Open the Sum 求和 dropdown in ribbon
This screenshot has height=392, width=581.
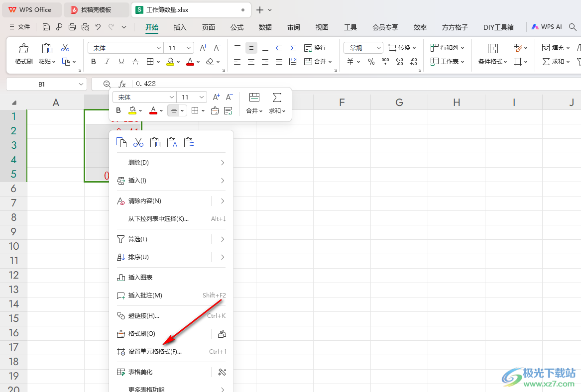click(x=556, y=62)
